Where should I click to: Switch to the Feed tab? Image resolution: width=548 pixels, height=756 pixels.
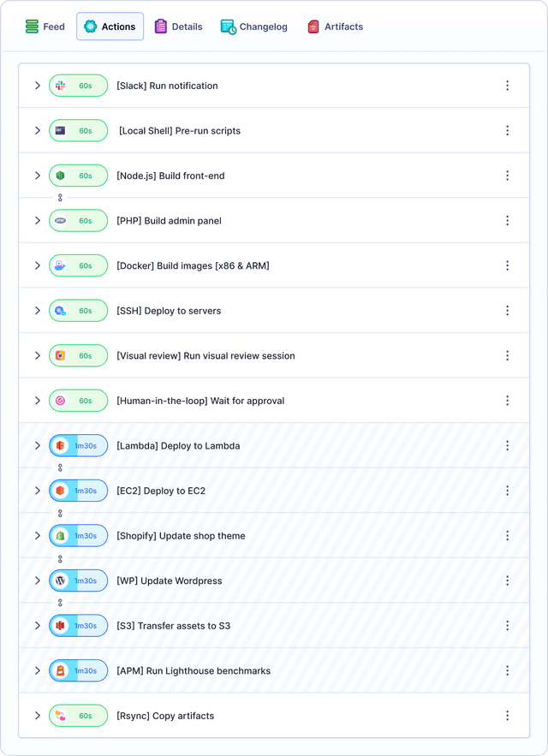click(x=45, y=27)
